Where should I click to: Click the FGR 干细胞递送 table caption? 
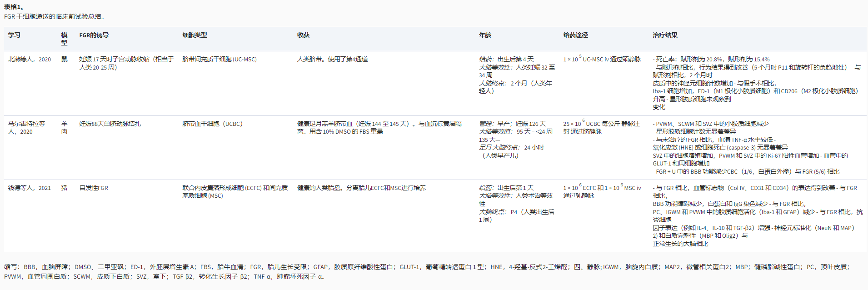click(55, 16)
